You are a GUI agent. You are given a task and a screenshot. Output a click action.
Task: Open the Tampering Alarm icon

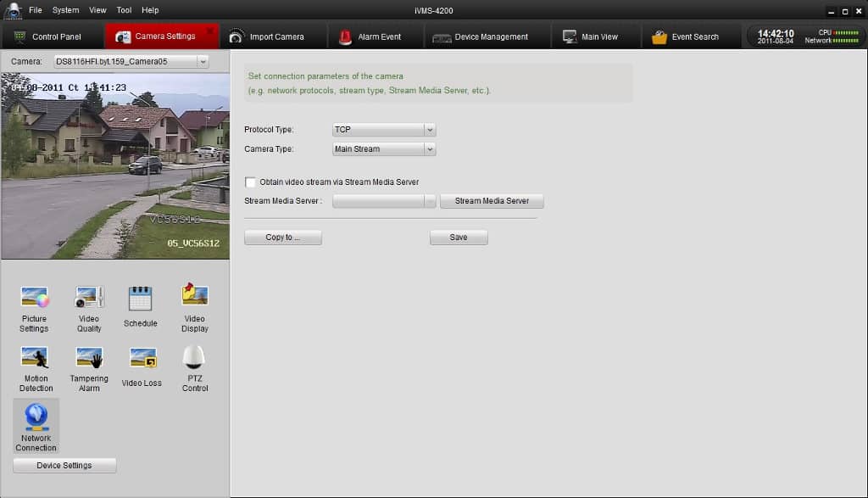(89, 357)
